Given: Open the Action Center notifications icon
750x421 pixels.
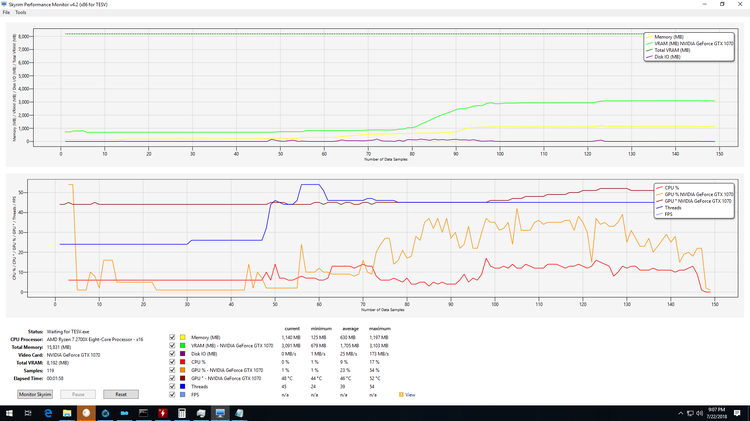Looking at the screenshot, I should click(737, 413).
